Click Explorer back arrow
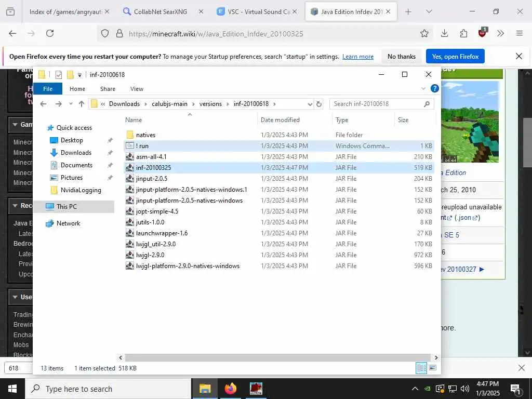This screenshot has width=532, height=399. point(43,104)
